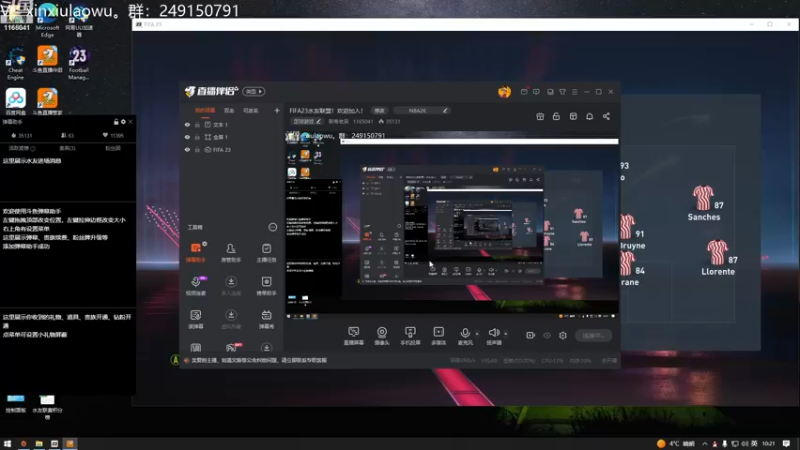Open the notification bell icon
Viewport: 800px width, 450px height.
pyautogui.click(x=589, y=116)
